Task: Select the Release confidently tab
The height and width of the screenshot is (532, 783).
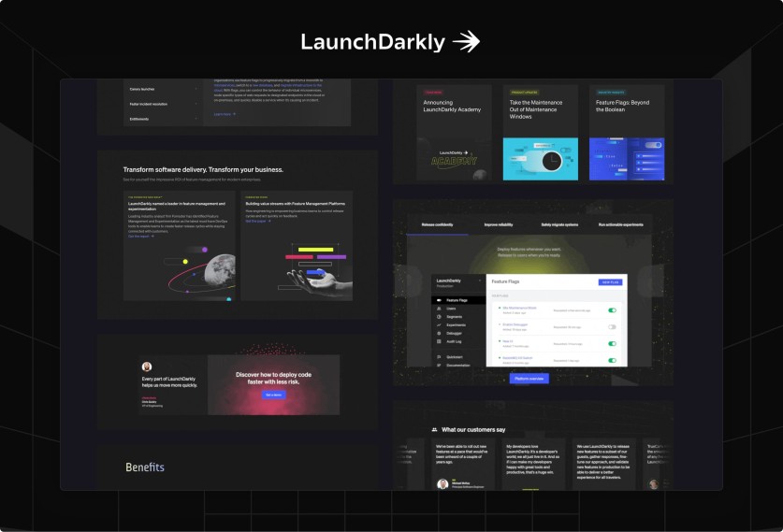Action: (x=438, y=224)
